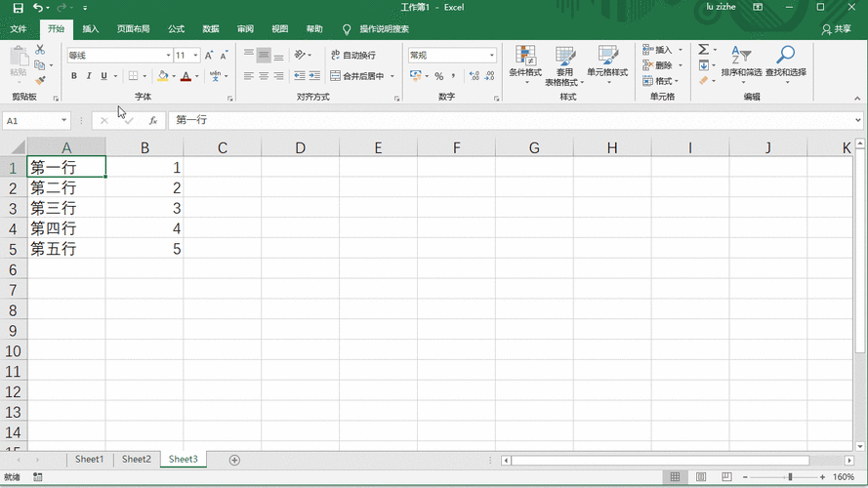Toggle center horizontal alignment
The image size is (868, 488).
point(264,76)
